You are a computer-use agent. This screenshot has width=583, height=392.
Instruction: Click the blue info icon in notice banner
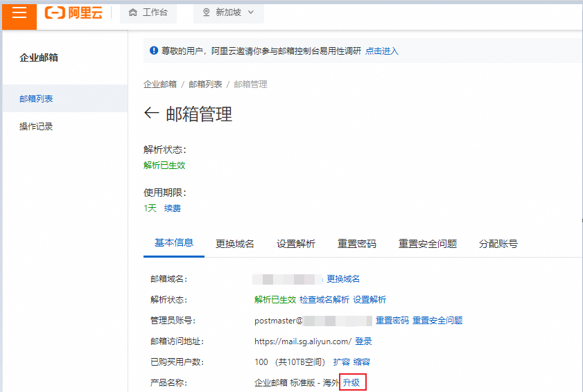click(154, 50)
